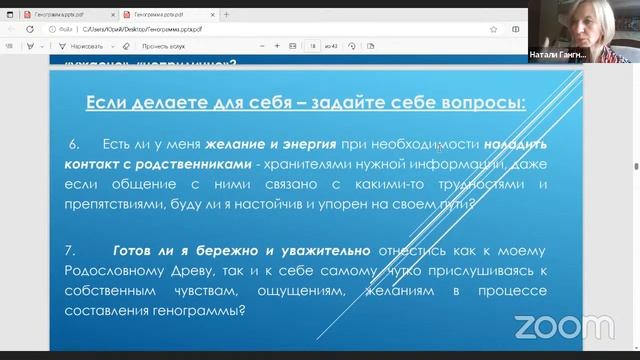Click the vertical scrollbar thumb
The height and width of the screenshot is (360, 640).
636,166
